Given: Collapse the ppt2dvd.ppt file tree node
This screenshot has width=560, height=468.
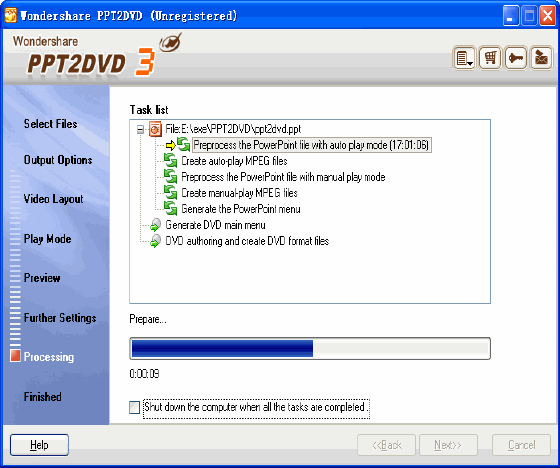Looking at the screenshot, I should click(x=140, y=129).
